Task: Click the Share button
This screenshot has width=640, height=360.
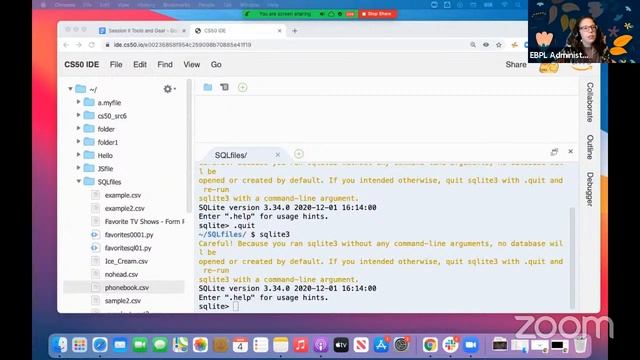Action: click(x=516, y=64)
